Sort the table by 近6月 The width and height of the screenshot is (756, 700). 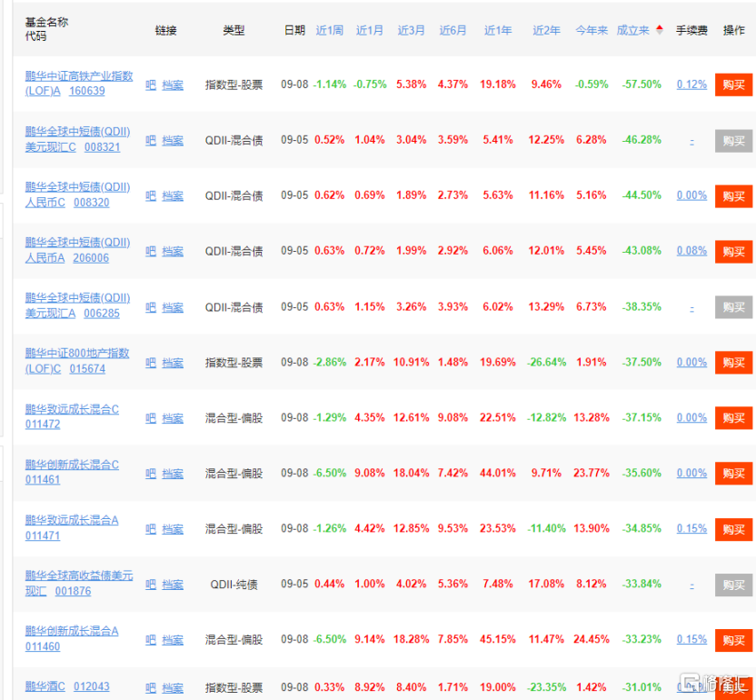click(x=453, y=30)
